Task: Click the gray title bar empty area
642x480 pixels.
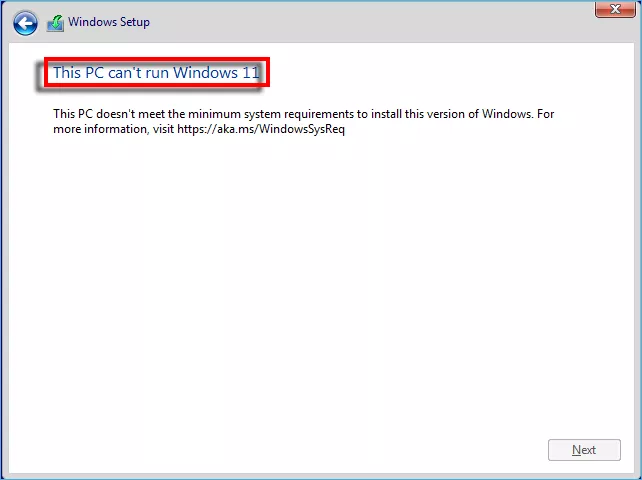Action: point(368,23)
